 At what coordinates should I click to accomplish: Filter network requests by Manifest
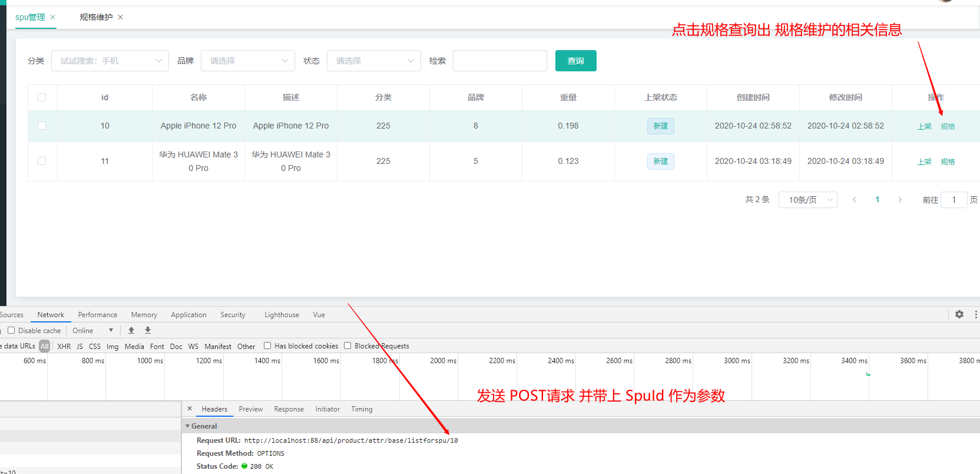point(218,346)
